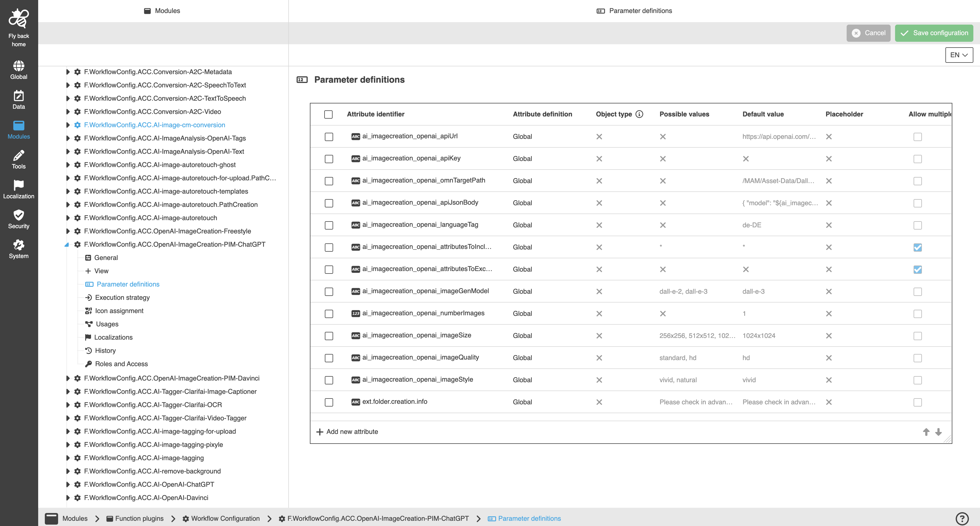Move attribute down with arrow icon
The image size is (980, 526).
(938, 432)
